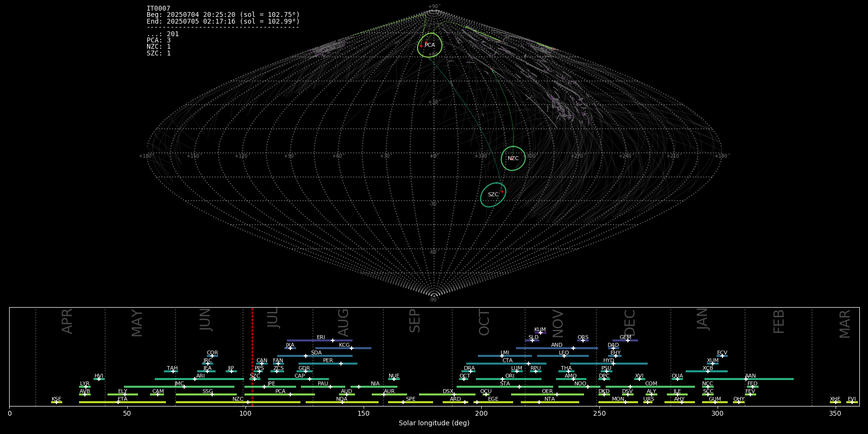Click the APR month label in the timeline

coord(67,321)
